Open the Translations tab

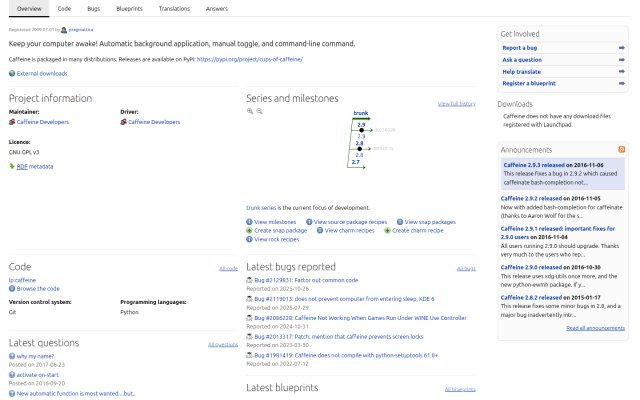point(174,9)
